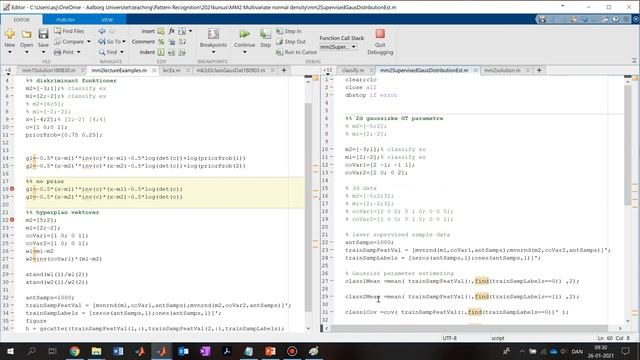Click the green Continue arrow
640x360 pixels.
(244, 34)
